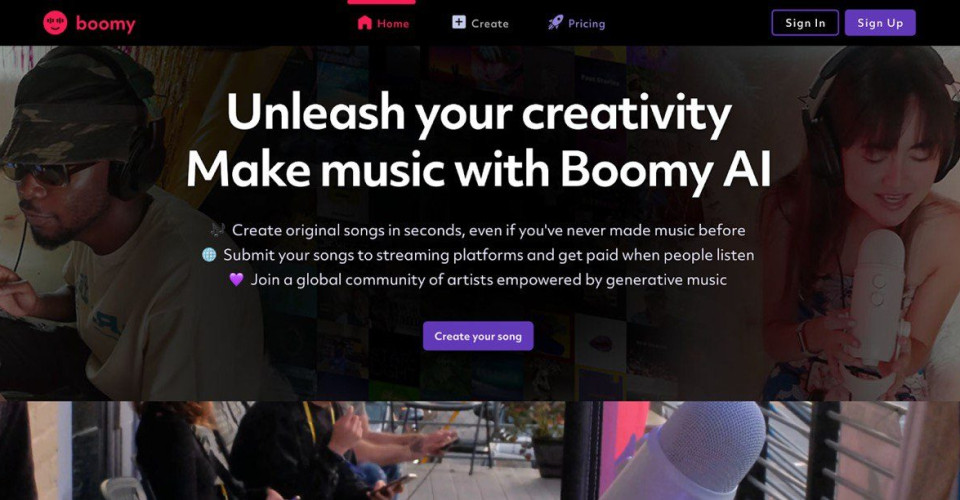Select the Make music with Boomy AI heading

tap(479, 168)
